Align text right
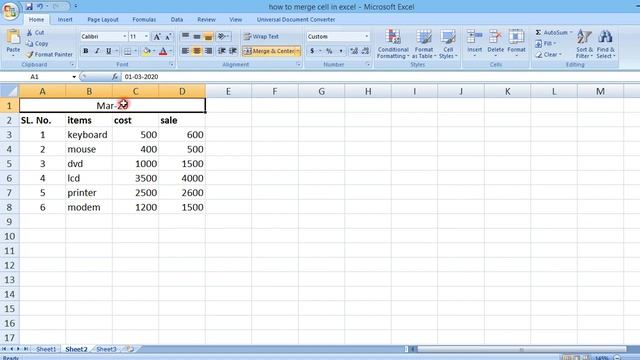The height and width of the screenshot is (360, 640). pyautogui.click(x=208, y=51)
